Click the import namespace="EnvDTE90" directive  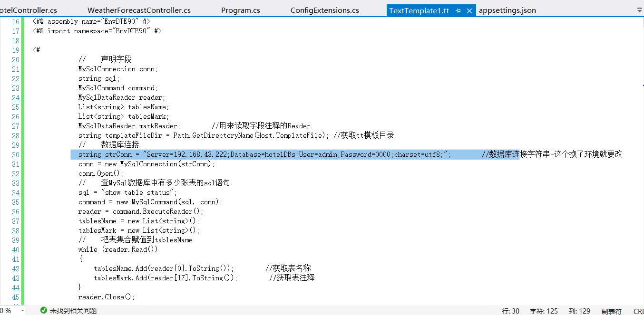click(97, 31)
